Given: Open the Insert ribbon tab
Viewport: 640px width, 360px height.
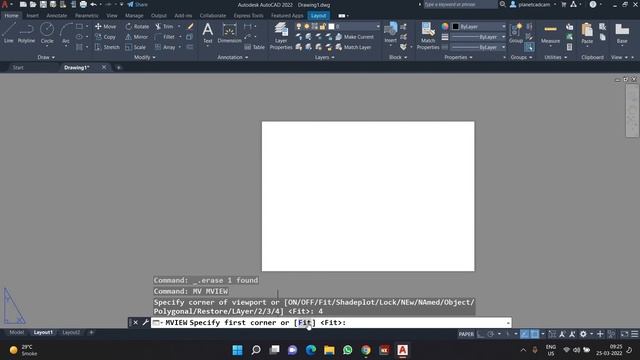Looking at the screenshot, I should coord(33,16).
